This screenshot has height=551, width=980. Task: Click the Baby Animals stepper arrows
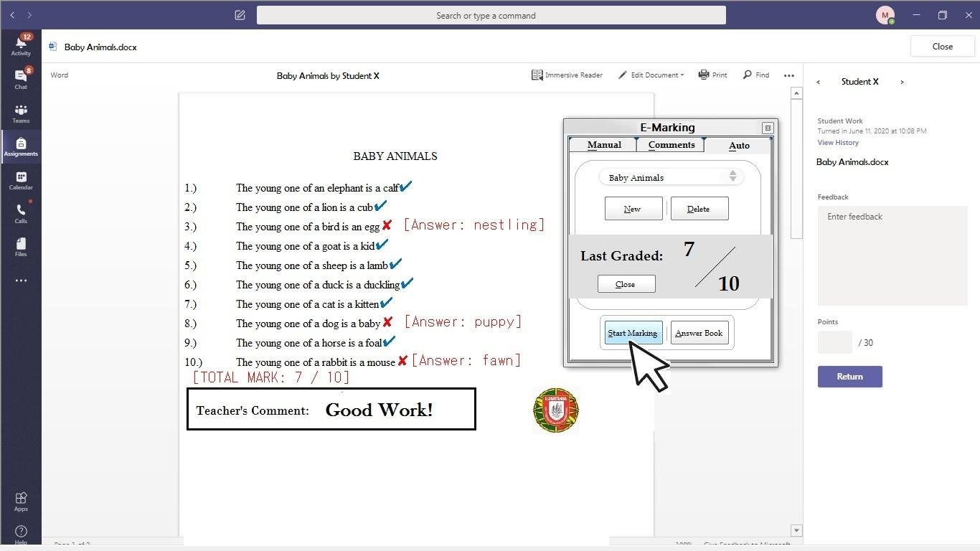coord(732,176)
